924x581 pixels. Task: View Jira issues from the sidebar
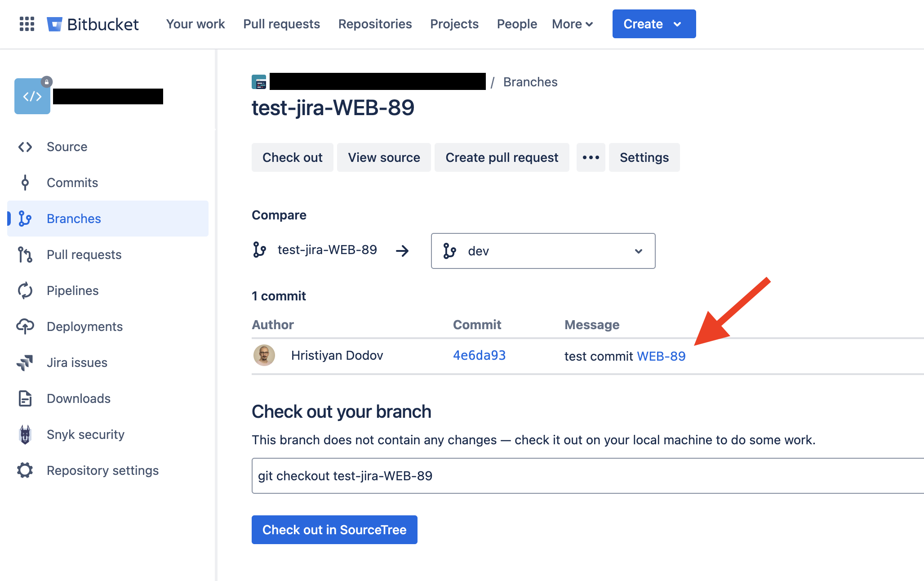76,362
